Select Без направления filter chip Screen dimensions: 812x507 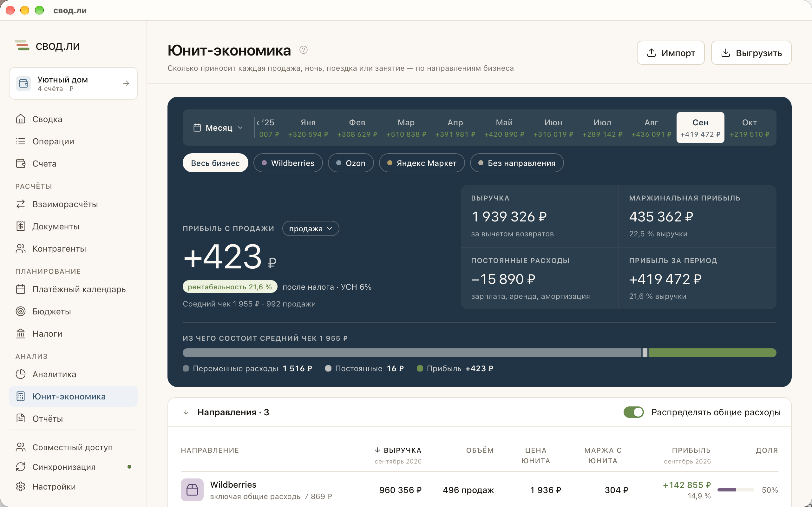coord(516,163)
